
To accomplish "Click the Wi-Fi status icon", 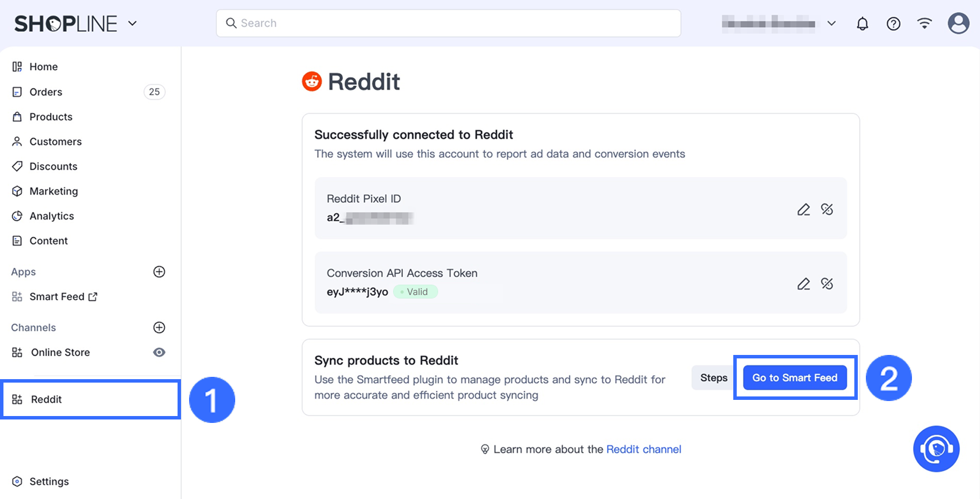I will point(925,24).
